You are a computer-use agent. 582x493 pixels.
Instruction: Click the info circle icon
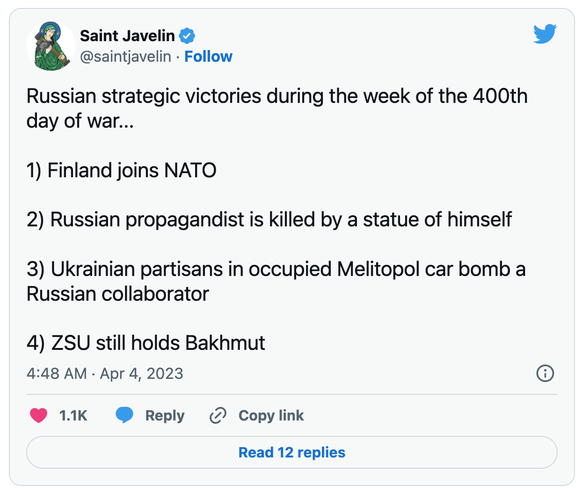coord(545,373)
